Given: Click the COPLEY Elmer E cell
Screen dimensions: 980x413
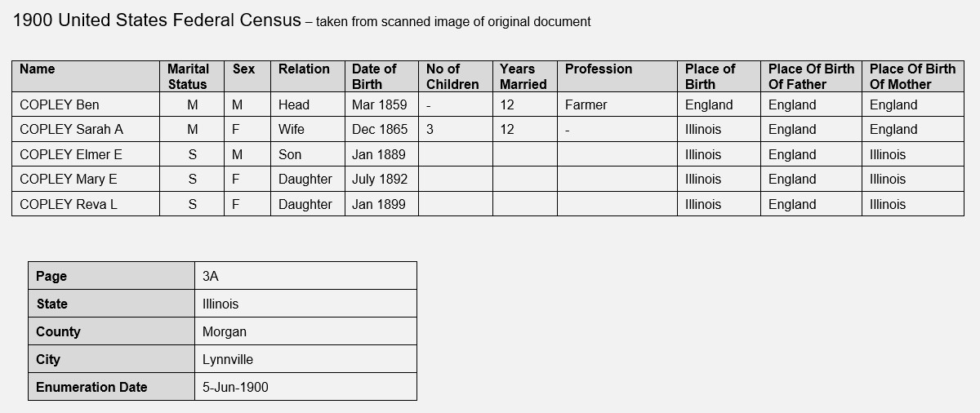Looking at the screenshot, I should pos(86,154).
